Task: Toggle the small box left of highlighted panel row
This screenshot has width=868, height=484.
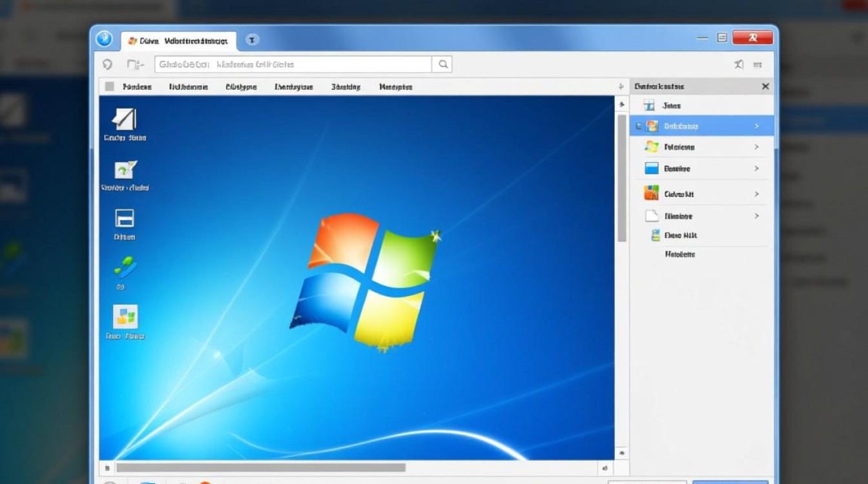Action: pos(639,126)
